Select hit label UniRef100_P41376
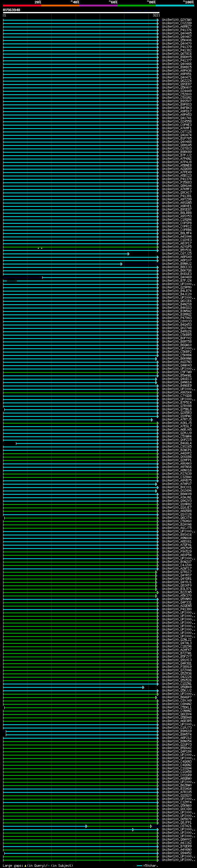The width and height of the screenshot is (197, 868). tap(177, 30)
